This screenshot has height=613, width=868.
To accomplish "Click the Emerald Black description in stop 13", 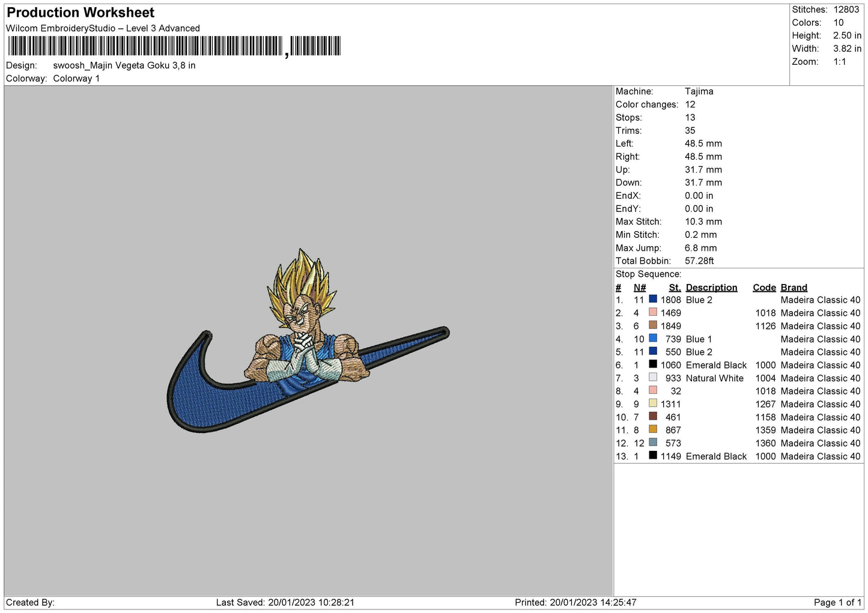I will click(716, 456).
